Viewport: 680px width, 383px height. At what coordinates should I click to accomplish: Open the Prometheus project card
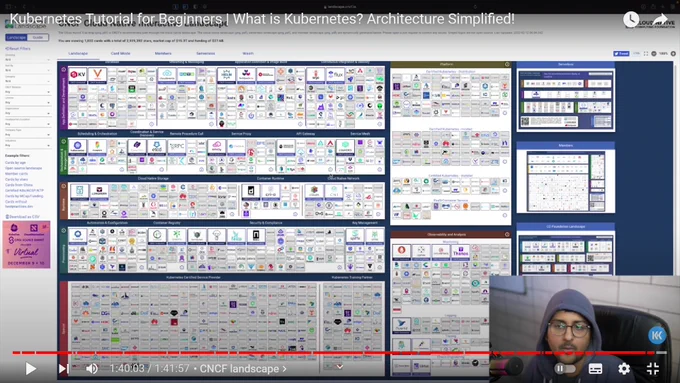pos(402,252)
